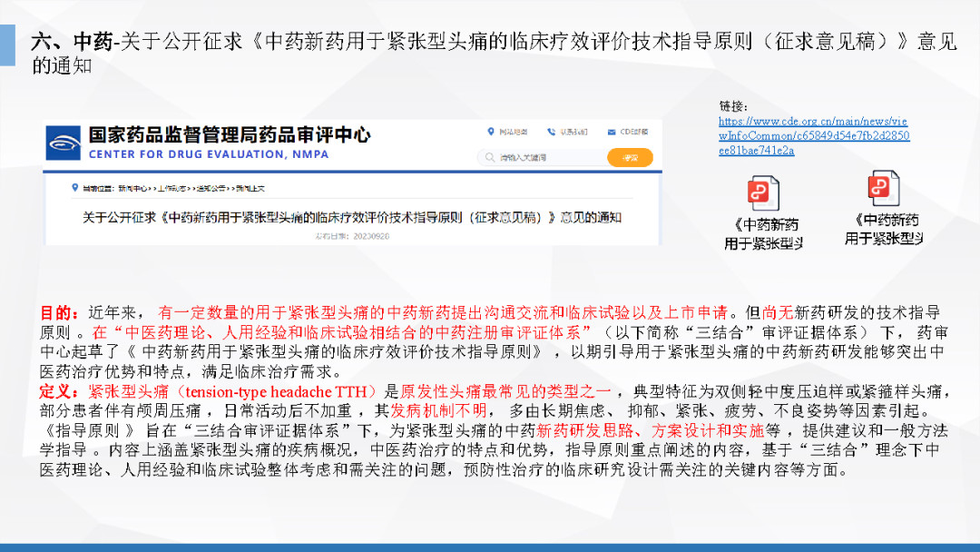The width and height of the screenshot is (980, 552).
Task: Click the 联系我们 phone icon
Action: point(552,132)
